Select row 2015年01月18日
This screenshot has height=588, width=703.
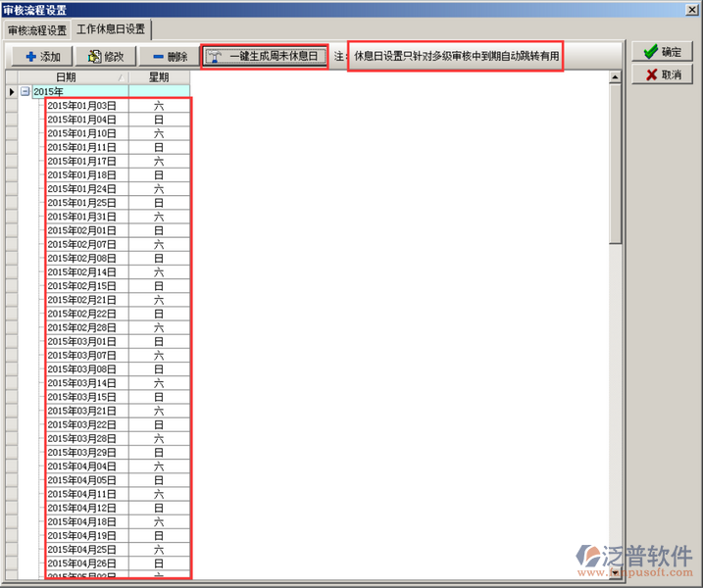coord(118,175)
